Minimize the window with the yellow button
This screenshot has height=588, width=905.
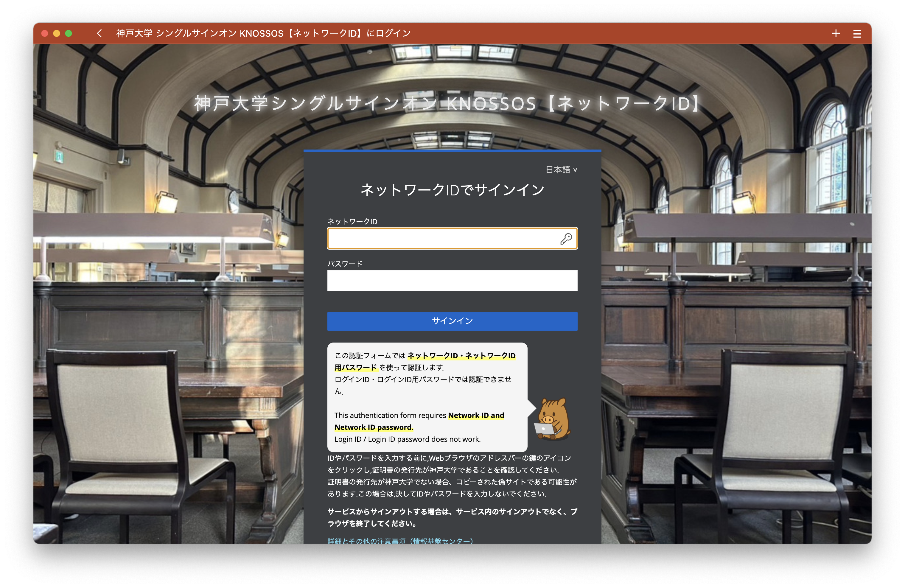pos(57,33)
